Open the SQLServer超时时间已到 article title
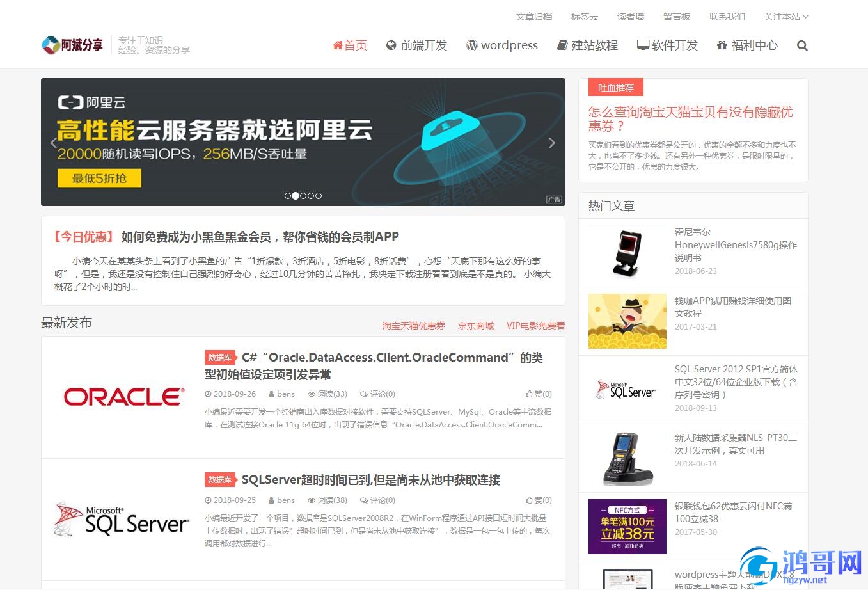The width and height of the screenshot is (868, 590). 371,480
